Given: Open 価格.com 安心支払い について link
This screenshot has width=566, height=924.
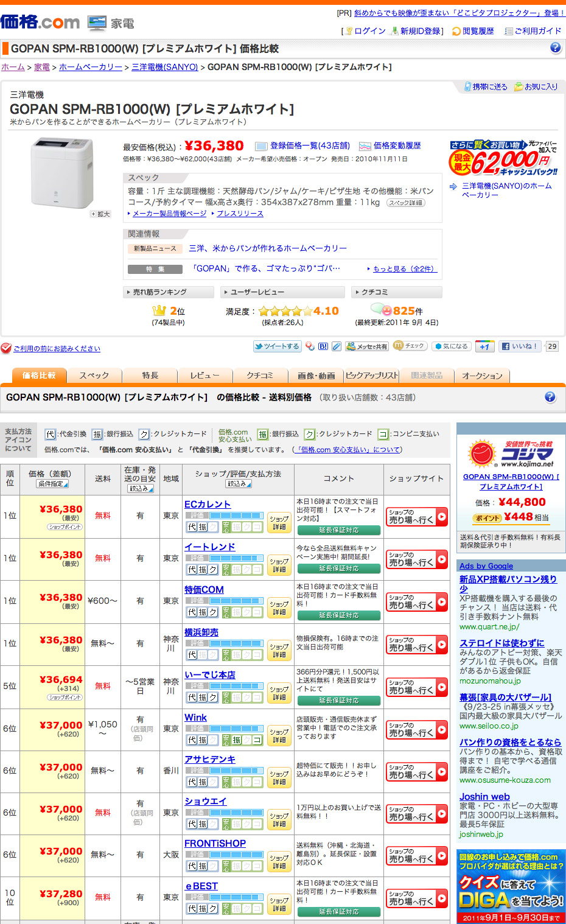Looking at the screenshot, I should pos(348,450).
